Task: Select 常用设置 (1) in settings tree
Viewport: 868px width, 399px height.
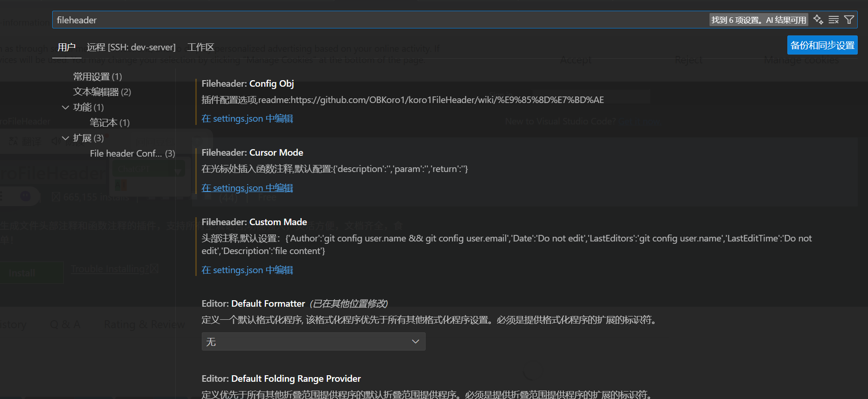Action: pos(97,76)
